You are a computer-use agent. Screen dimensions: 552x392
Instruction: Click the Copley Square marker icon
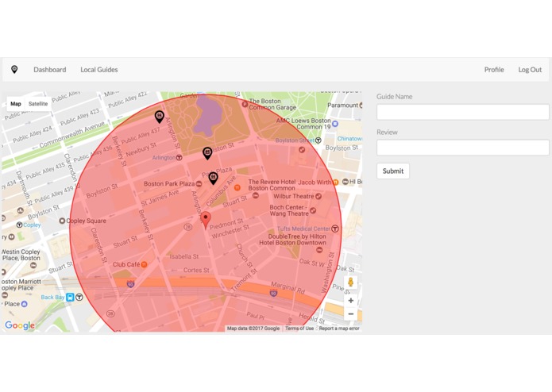(62, 221)
